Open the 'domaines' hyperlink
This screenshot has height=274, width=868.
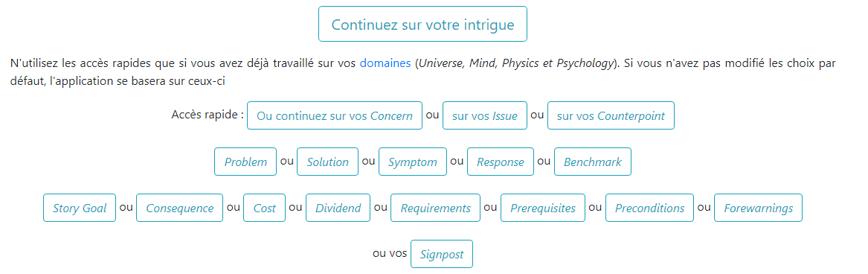point(385,63)
